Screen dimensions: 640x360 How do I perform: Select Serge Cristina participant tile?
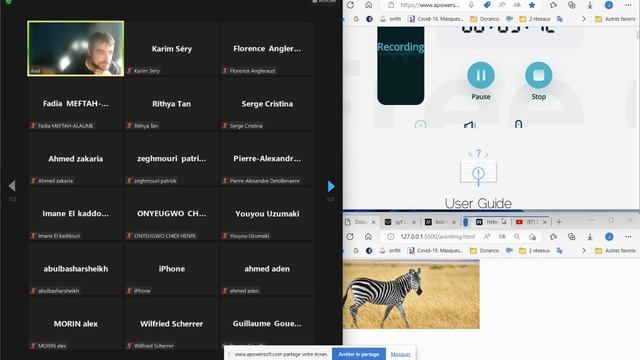[x=267, y=104]
